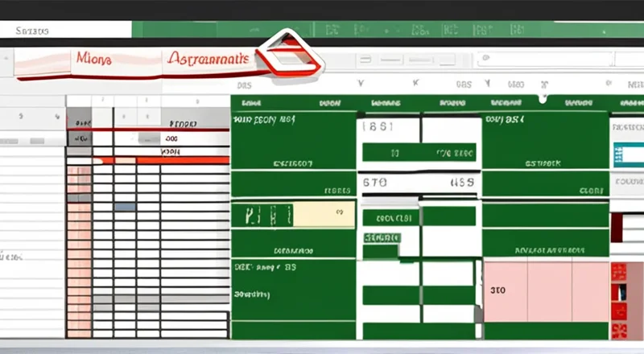Select the pink cell containing '310'
644x354 pixels.
pyautogui.click(x=505, y=290)
